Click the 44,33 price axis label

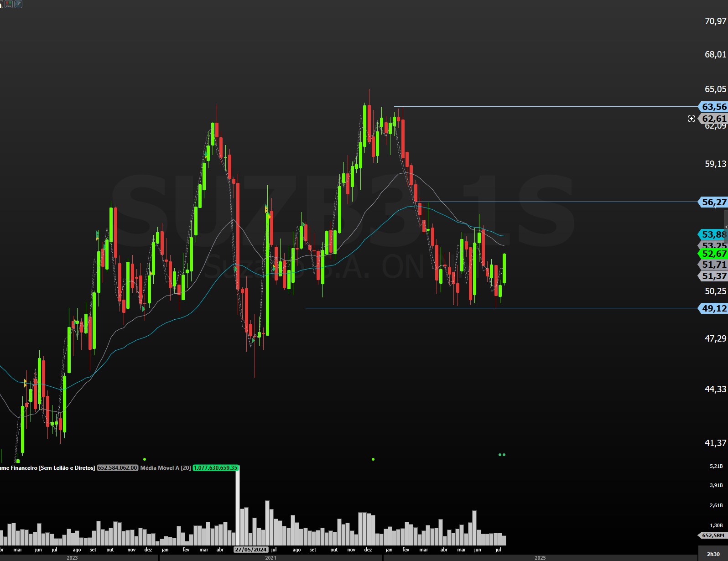(715, 389)
